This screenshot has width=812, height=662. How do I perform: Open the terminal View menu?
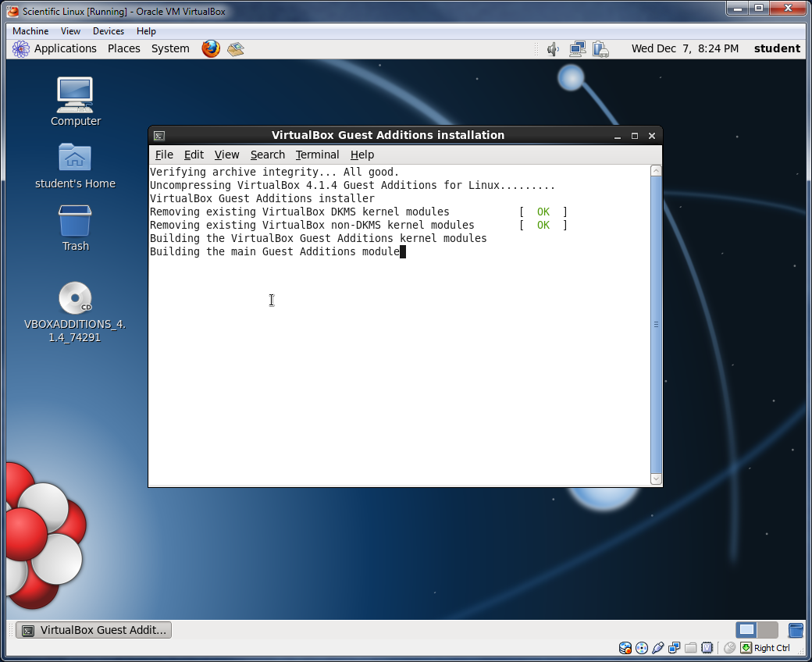[x=227, y=155]
